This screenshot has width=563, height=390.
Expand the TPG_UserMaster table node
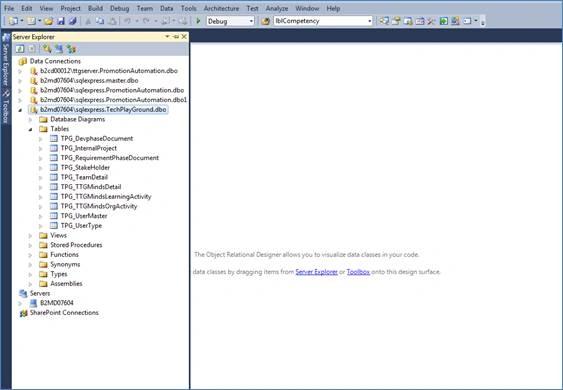coord(41,217)
